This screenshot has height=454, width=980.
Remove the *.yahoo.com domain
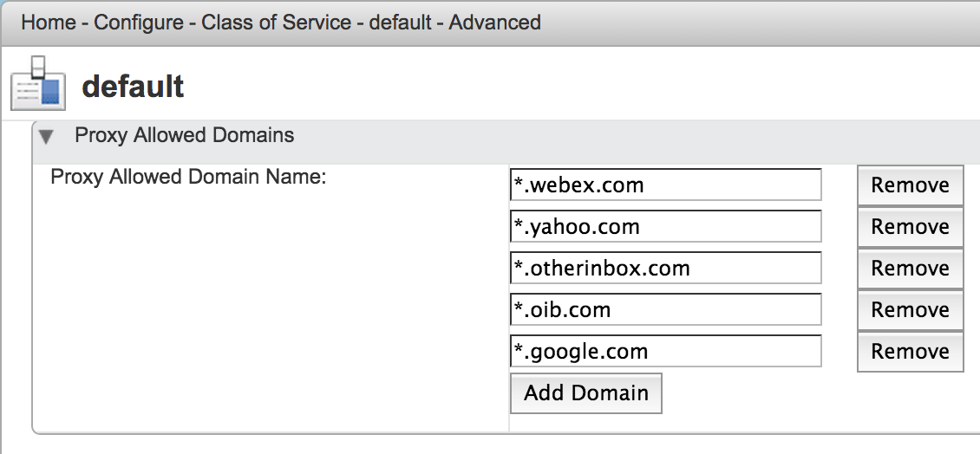pos(910,227)
